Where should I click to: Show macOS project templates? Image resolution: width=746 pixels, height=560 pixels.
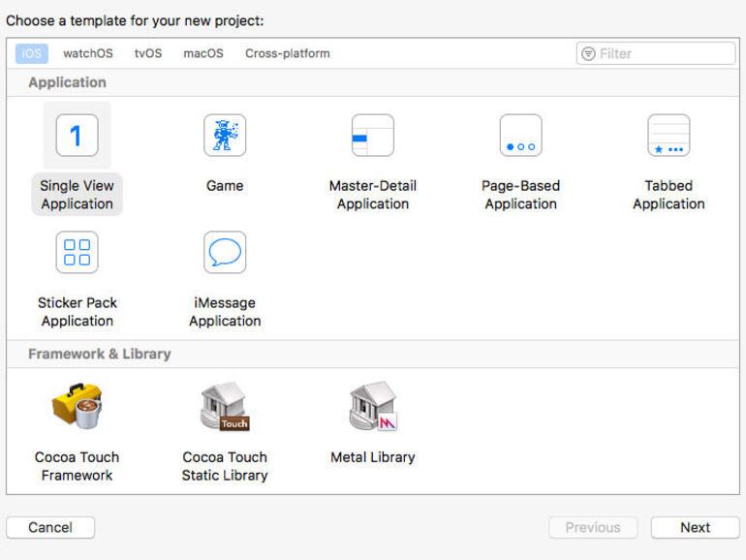(203, 53)
